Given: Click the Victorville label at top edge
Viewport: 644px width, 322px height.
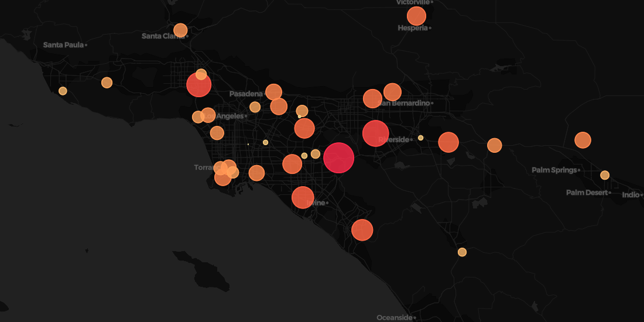Looking at the screenshot, I should point(413,2).
